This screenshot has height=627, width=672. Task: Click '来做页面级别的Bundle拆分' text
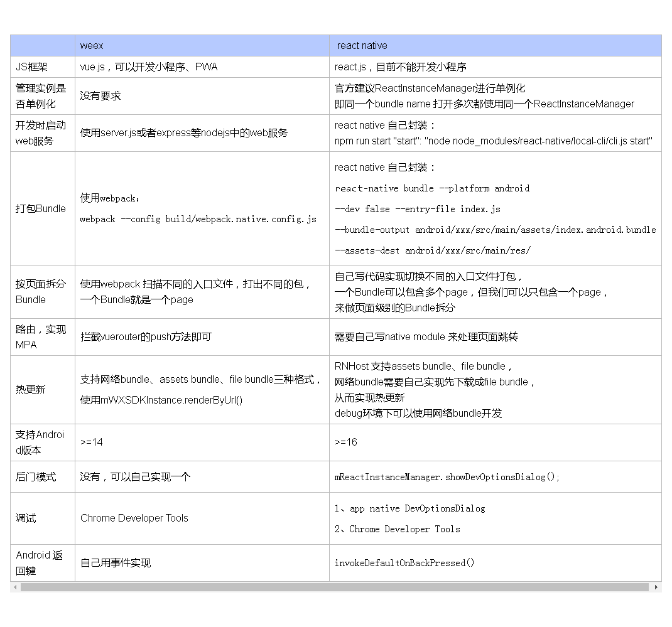click(394, 308)
